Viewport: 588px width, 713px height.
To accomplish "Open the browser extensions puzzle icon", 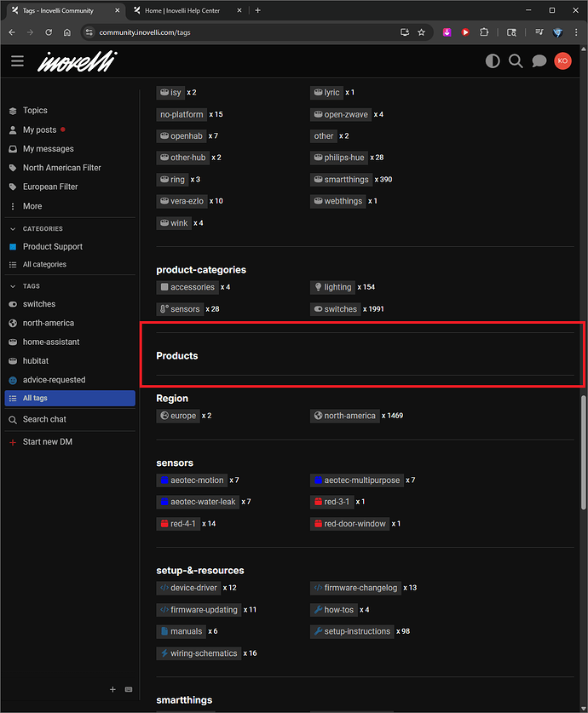I will pos(484,32).
